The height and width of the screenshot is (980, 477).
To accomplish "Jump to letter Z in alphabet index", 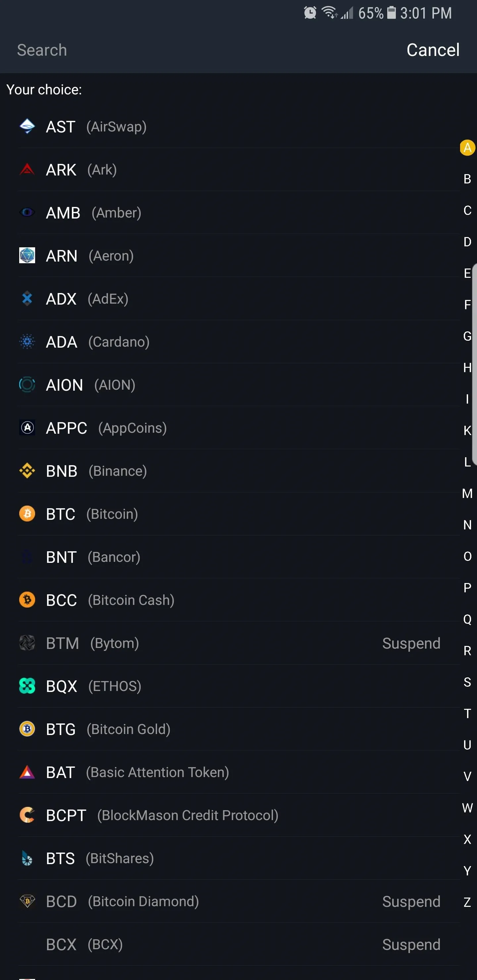I will [467, 902].
